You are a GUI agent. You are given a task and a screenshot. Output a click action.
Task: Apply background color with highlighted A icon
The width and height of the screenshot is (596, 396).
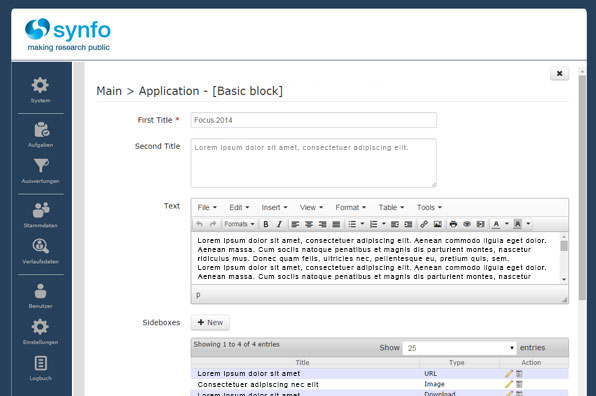tap(517, 224)
